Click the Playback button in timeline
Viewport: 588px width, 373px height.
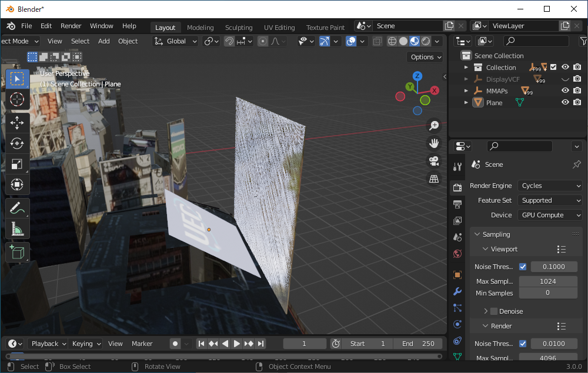(x=48, y=344)
